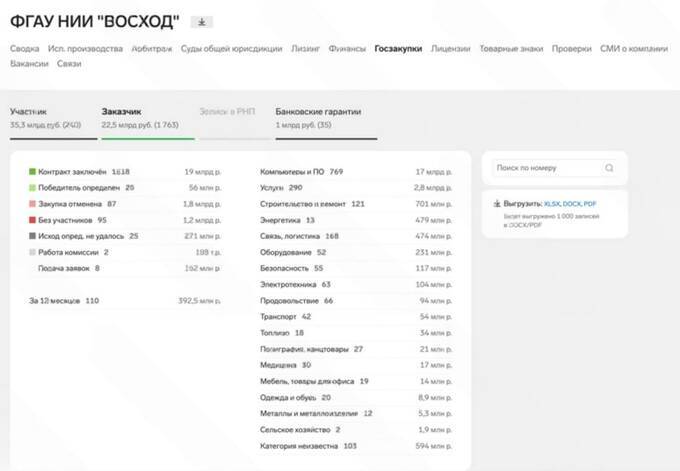Click the search magnifier icon
680x471 pixels.
pyautogui.click(x=609, y=168)
